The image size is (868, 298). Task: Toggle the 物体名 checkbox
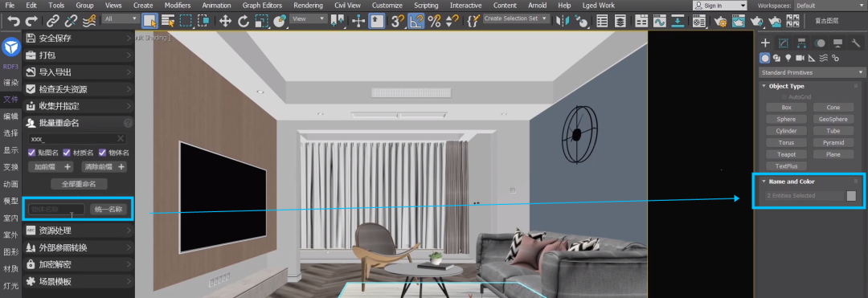(102, 153)
